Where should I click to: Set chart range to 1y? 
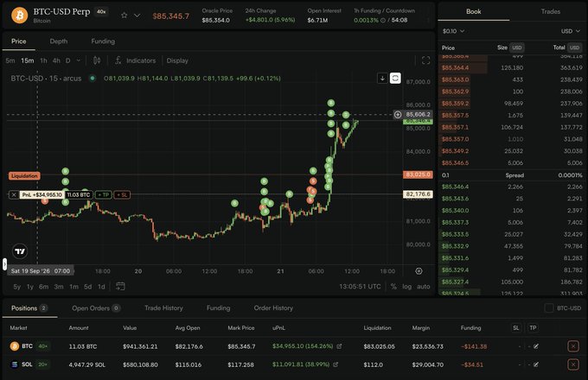pos(30,287)
